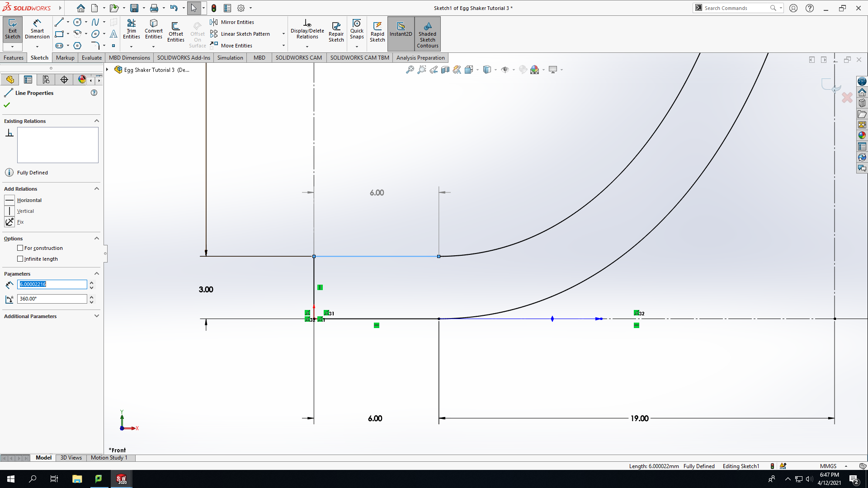
Task: Click the Exit Sketch button
Action: [12, 29]
